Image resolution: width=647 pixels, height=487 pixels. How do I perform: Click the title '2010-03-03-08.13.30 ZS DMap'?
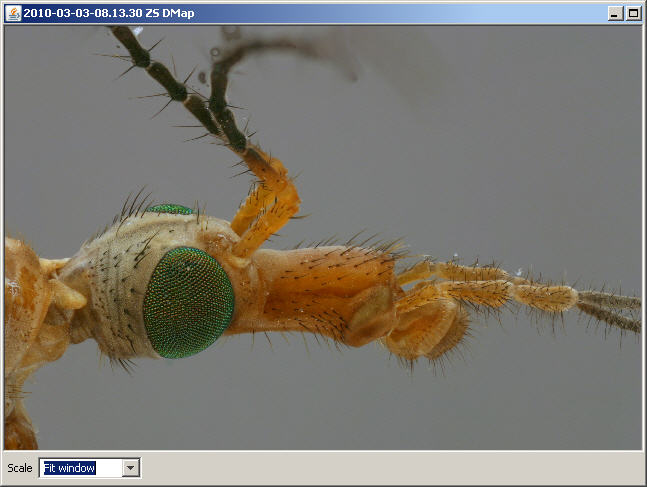point(109,13)
